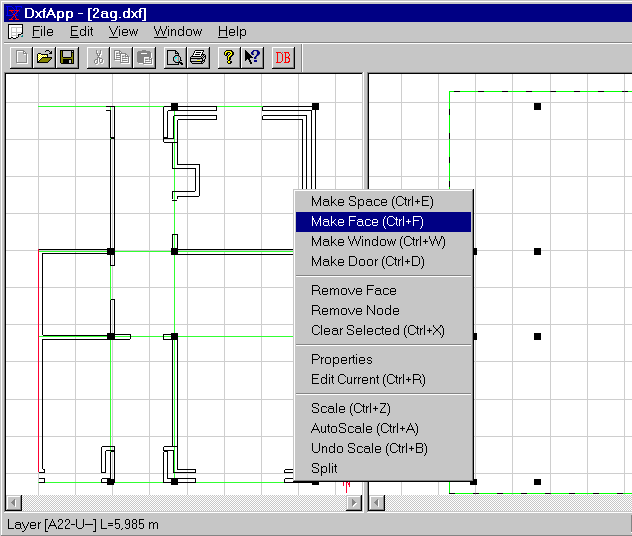The width and height of the screenshot is (632, 536).
Task: Choose Make Door (Ctrl+D)
Action: (383, 262)
